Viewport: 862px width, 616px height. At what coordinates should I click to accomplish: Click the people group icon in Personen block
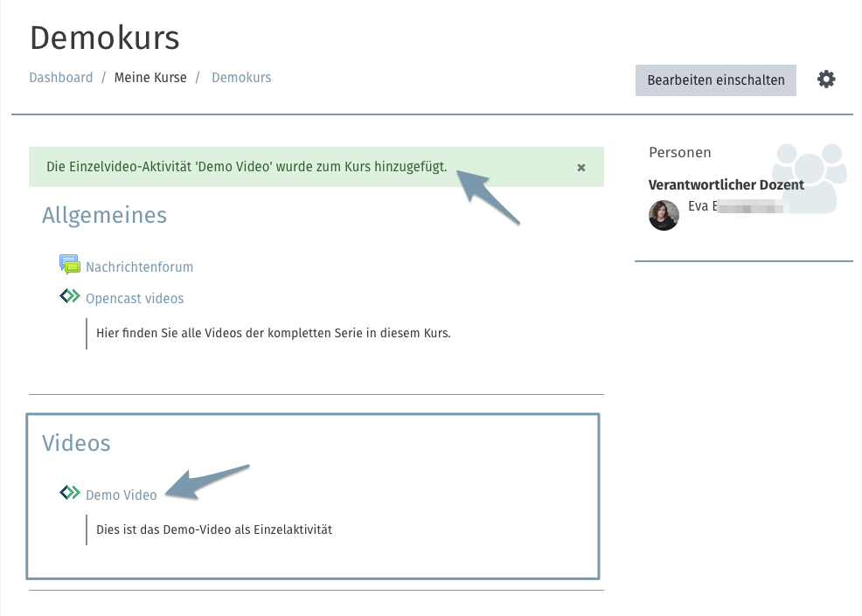point(809,177)
